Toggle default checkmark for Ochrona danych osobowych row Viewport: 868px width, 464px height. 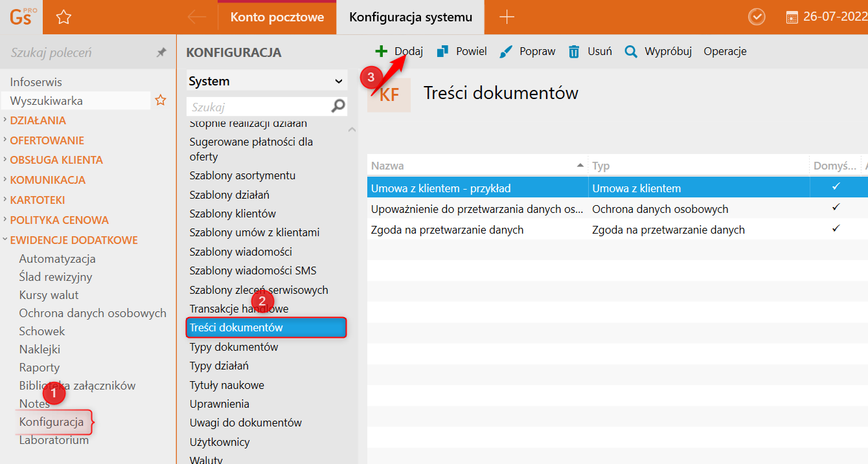click(836, 207)
